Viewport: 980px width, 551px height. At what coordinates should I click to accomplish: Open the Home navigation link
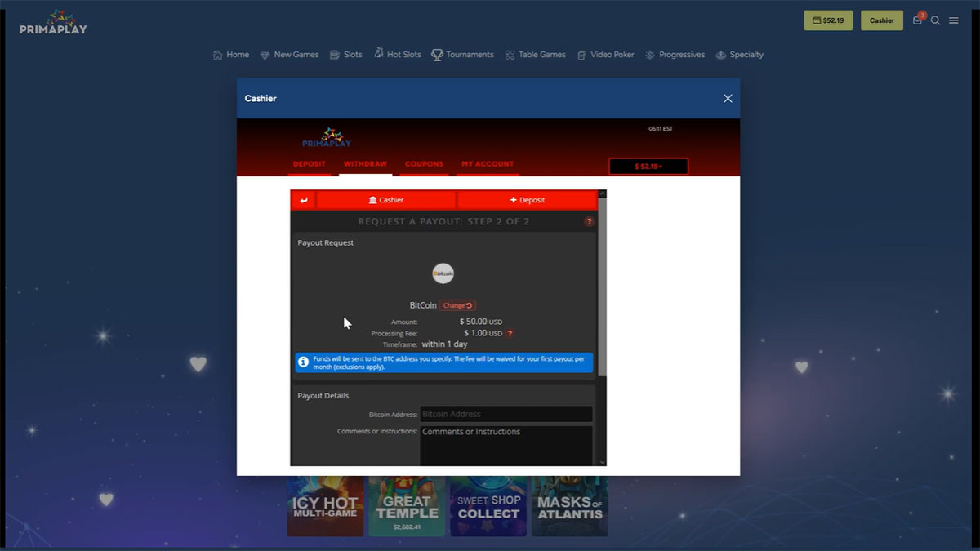coord(230,55)
